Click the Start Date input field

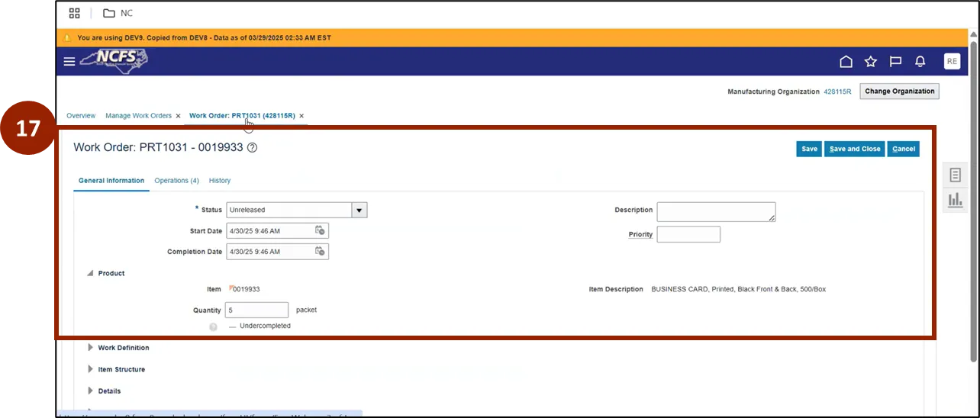point(270,230)
